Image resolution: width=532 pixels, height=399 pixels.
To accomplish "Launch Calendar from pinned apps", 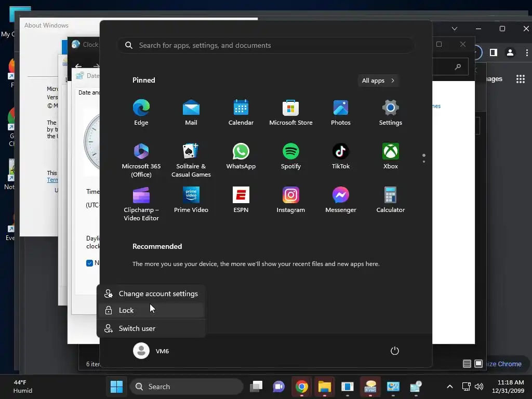I will (241, 113).
